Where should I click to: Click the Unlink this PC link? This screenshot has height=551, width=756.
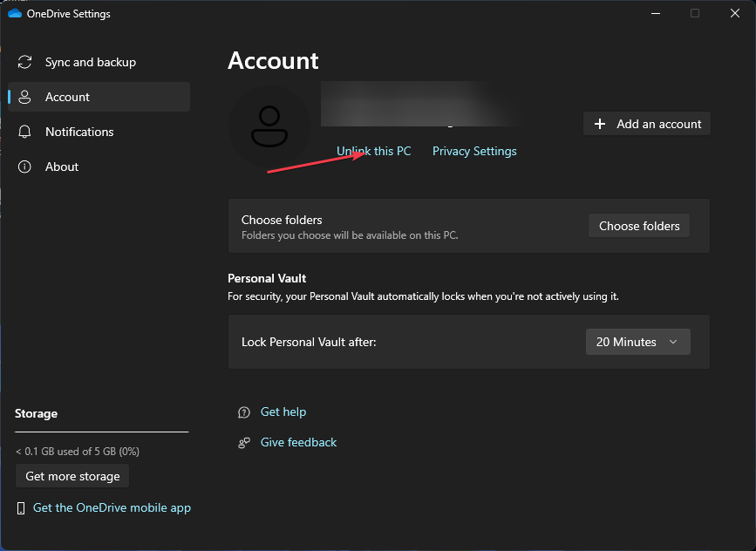[x=373, y=152]
